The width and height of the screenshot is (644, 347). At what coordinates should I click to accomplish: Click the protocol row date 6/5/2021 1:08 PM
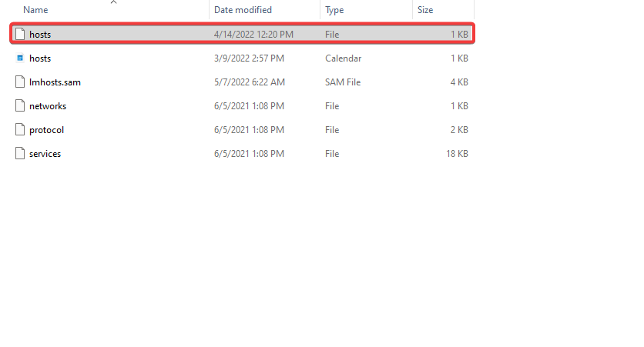249,129
